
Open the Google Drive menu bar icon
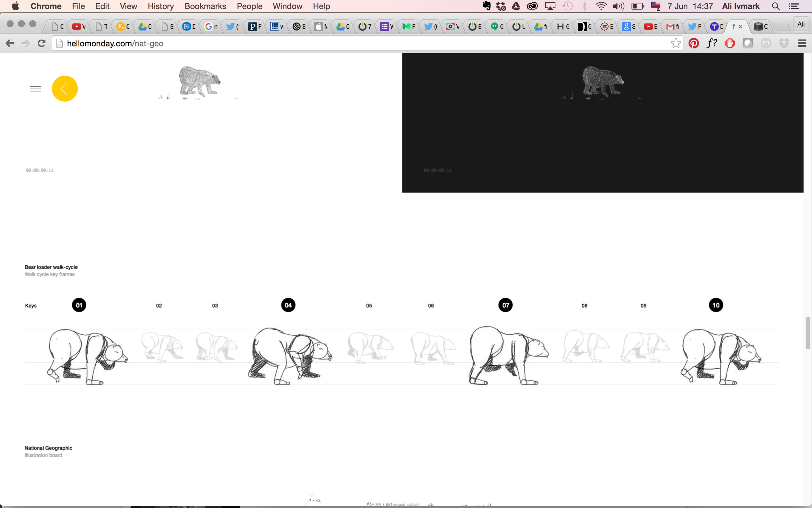pos(516,6)
